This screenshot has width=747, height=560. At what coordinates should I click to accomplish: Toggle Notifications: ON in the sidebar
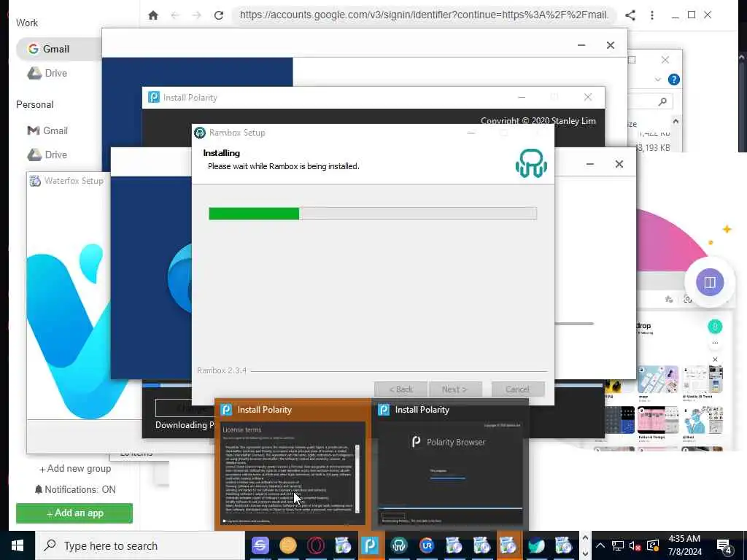click(75, 489)
